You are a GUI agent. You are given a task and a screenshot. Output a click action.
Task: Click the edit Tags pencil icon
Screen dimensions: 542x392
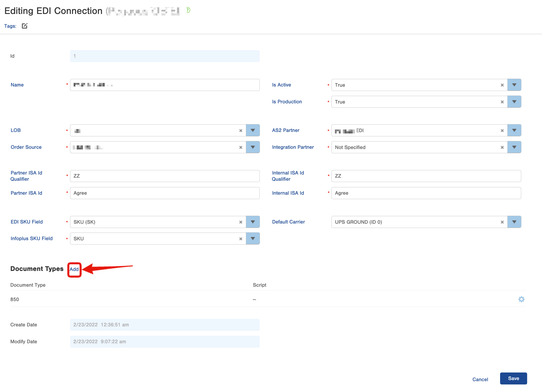coord(25,26)
